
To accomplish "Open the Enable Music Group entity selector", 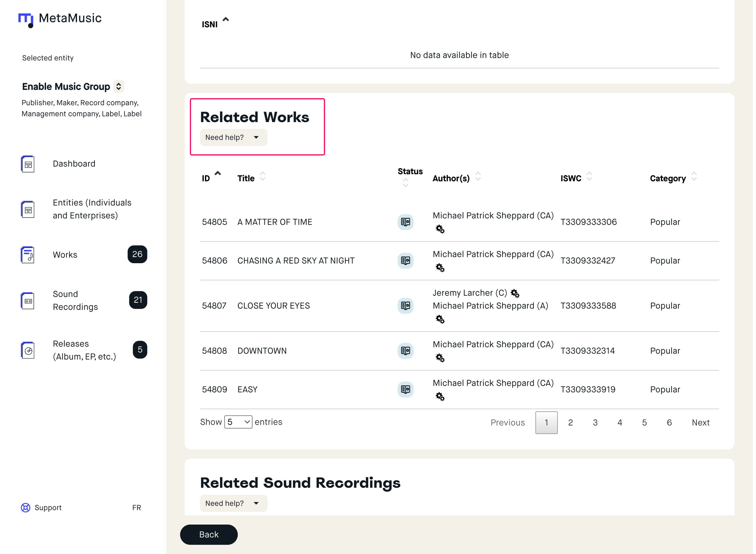I will (119, 87).
